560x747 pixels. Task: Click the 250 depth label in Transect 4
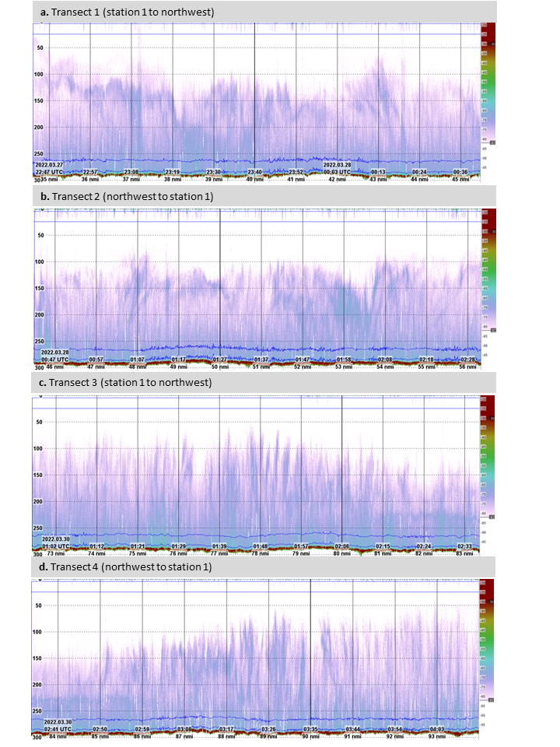click(37, 711)
